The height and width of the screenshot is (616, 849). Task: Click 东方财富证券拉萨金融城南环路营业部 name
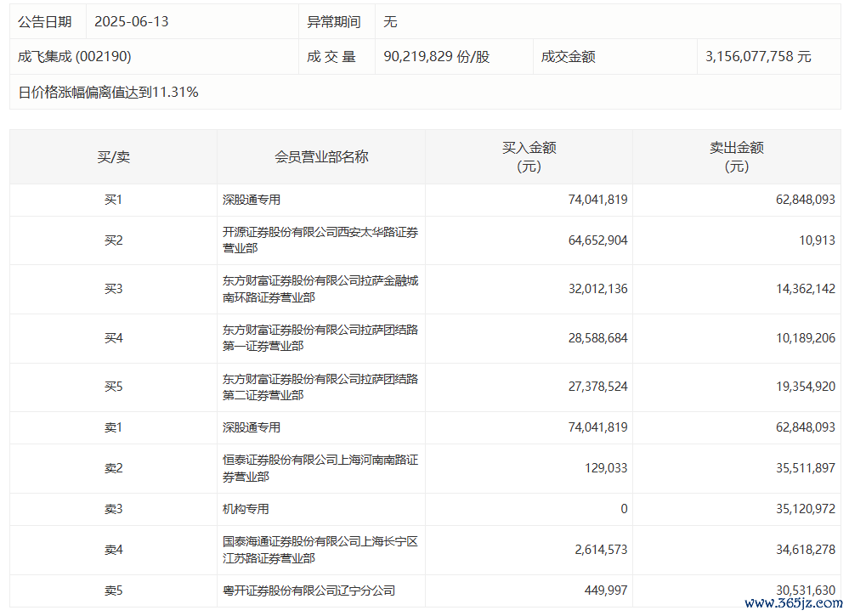(320, 289)
